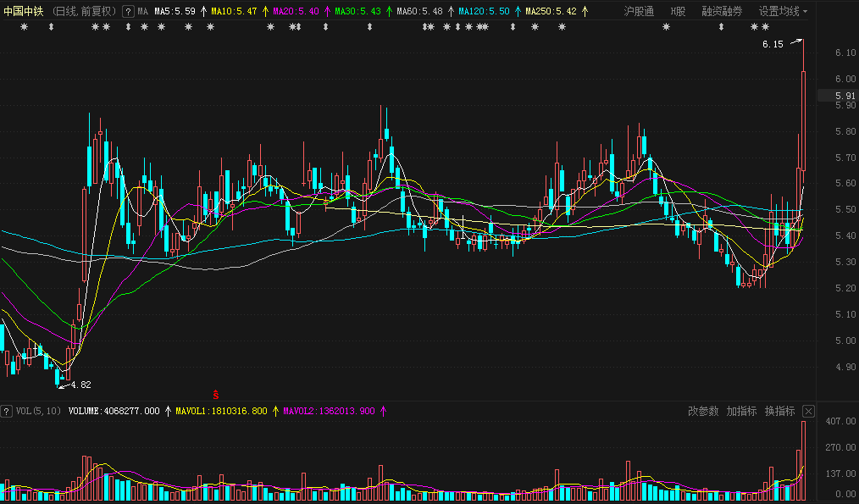Click the 改参数 button
Screen dimensions: 859x504
(703, 411)
